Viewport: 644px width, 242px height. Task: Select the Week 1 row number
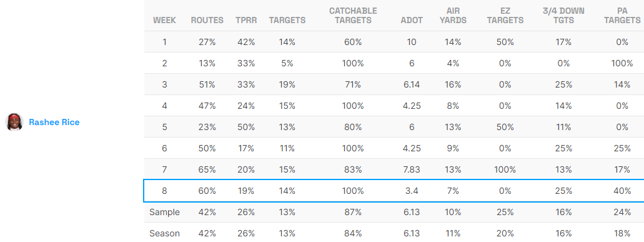pyautogui.click(x=164, y=42)
